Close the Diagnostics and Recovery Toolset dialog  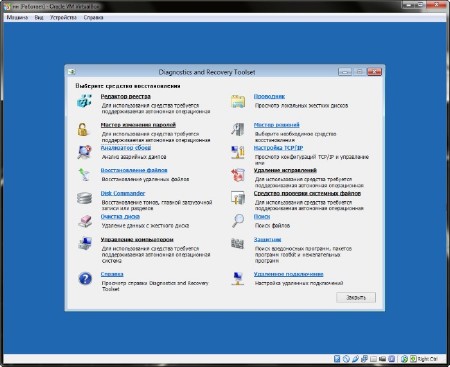(374, 72)
